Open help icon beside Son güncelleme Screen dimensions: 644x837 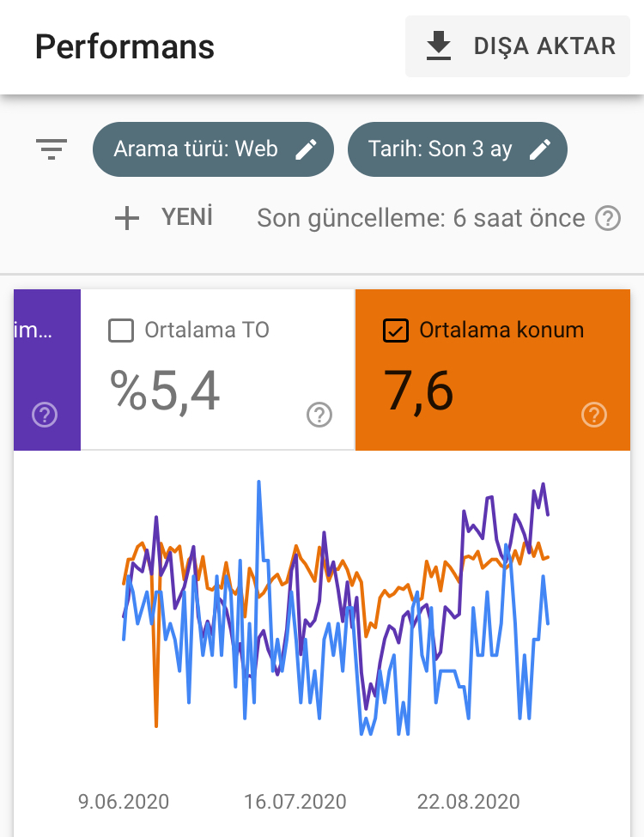[608, 218]
